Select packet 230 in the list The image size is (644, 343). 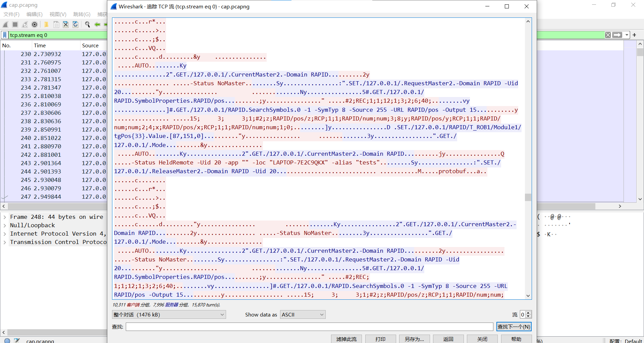click(54, 54)
